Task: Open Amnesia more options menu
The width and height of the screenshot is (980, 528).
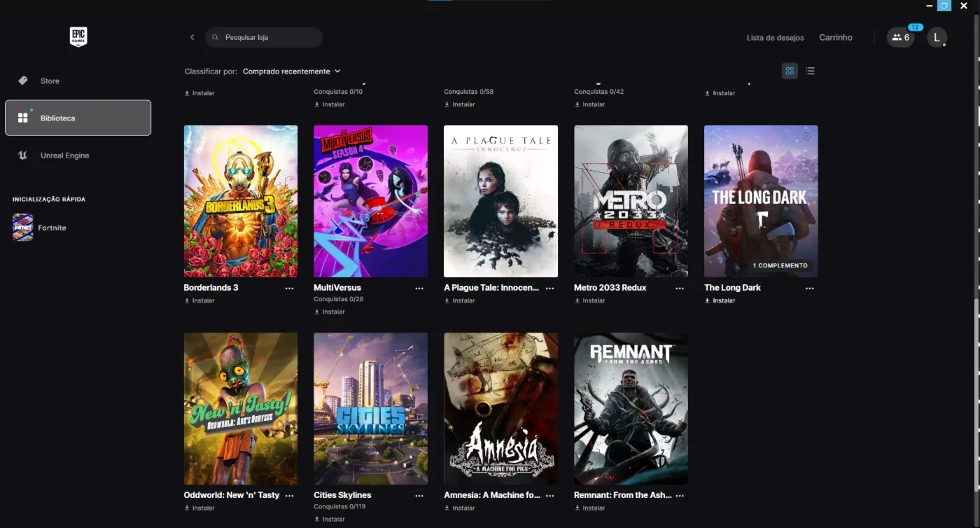Action: click(x=549, y=496)
